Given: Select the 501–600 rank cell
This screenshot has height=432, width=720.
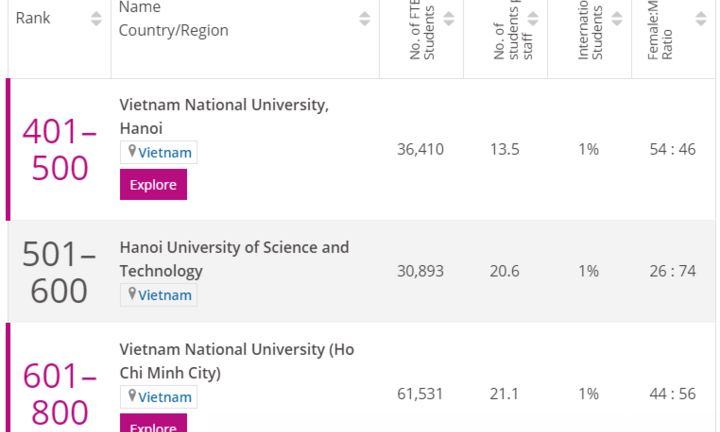Looking at the screenshot, I should 60,272.
